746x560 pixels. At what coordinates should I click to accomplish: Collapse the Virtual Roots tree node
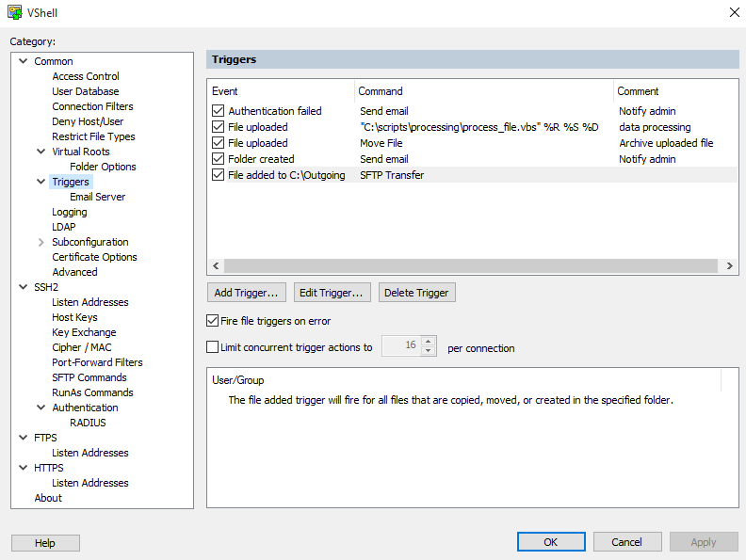41,152
